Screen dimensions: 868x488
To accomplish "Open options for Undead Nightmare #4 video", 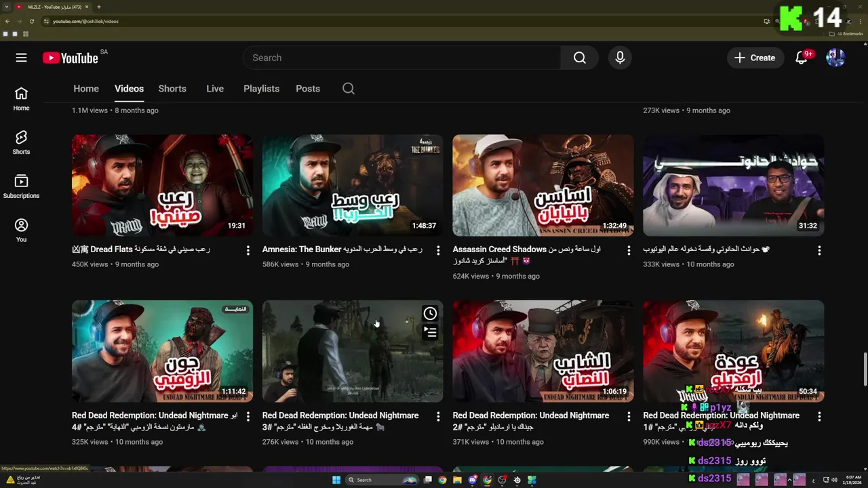I will (248, 416).
